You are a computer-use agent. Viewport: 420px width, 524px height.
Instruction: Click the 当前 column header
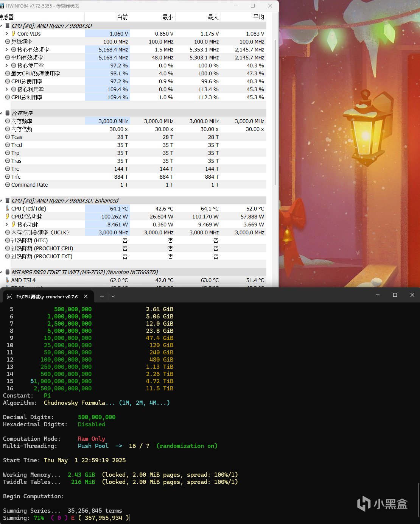[107, 17]
